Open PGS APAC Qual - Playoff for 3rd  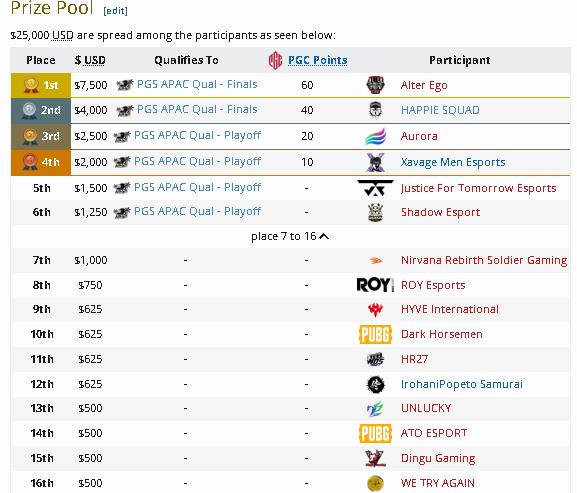coord(197,135)
